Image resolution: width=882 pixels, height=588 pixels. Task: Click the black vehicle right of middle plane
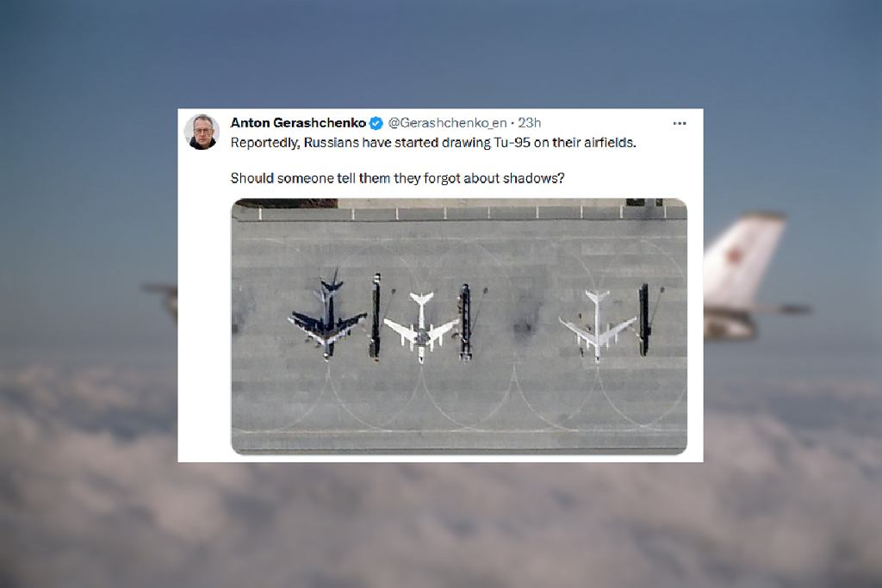464,321
